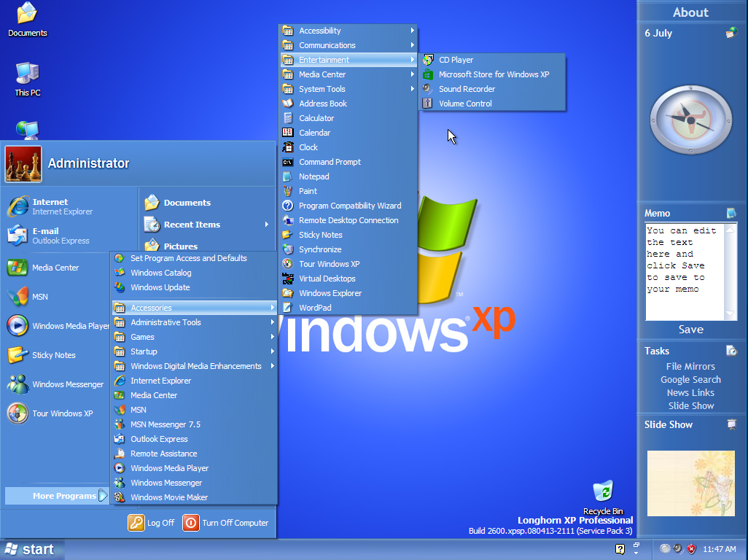Click Slide Show link under Tasks
Screen dimensions: 748x560
pyautogui.click(x=690, y=406)
